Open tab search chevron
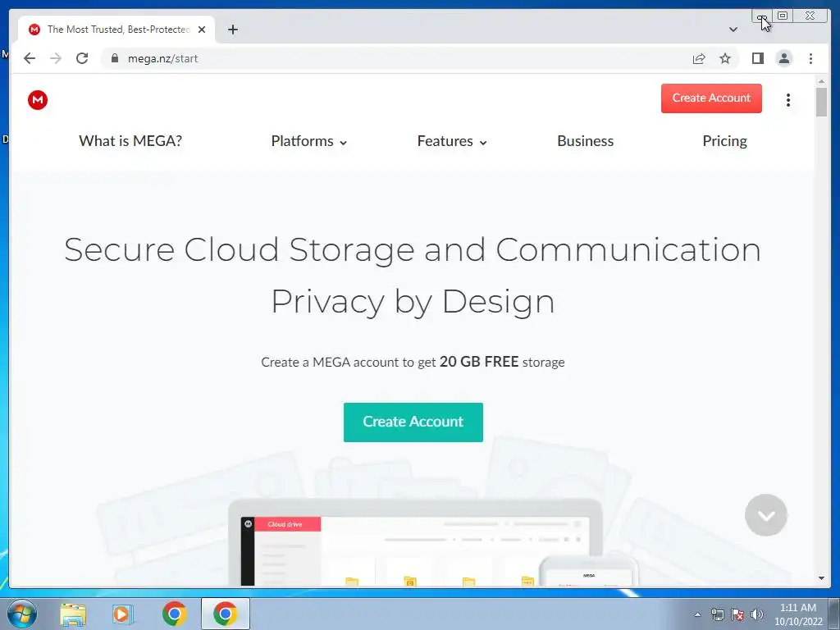 (x=733, y=30)
